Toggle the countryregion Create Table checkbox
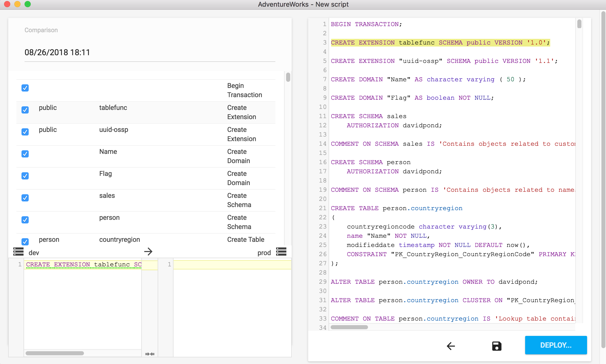The height and width of the screenshot is (364, 606). click(25, 242)
